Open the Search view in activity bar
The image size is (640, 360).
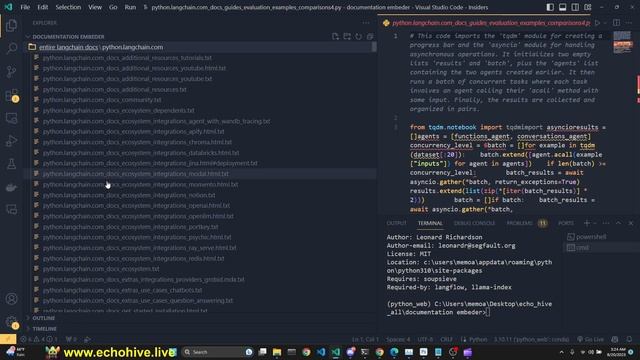click(x=11, y=48)
